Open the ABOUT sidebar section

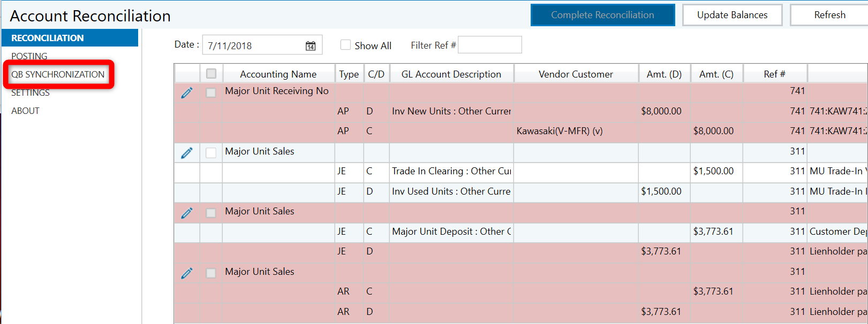coord(25,111)
